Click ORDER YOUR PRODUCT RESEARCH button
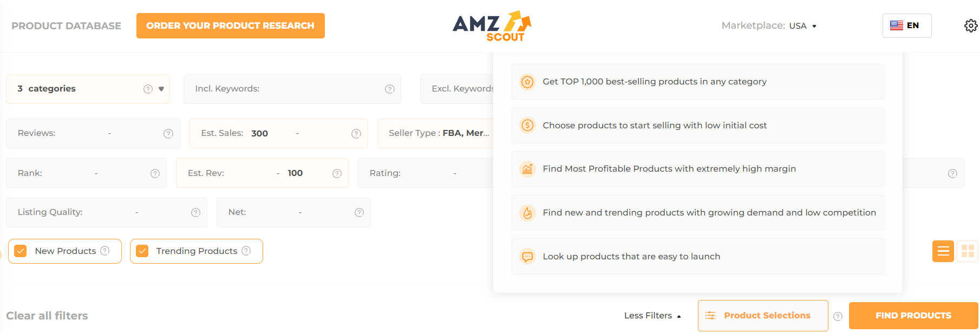The width and height of the screenshot is (980, 333). [x=230, y=25]
